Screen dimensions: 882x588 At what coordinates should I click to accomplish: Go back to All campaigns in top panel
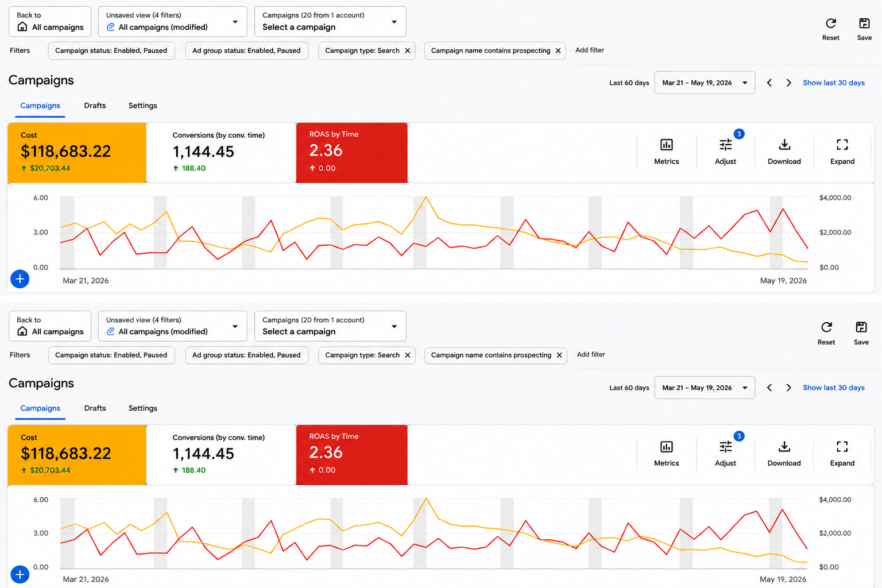(x=50, y=21)
